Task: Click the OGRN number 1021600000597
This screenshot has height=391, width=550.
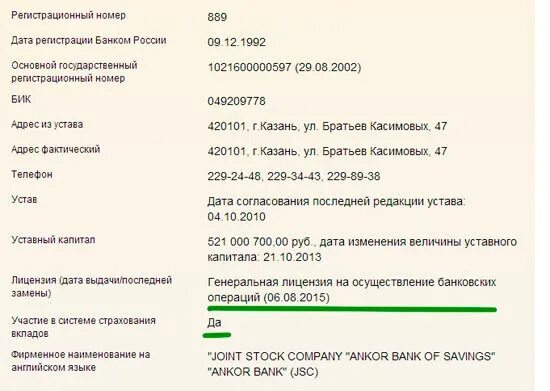Action: click(249, 67)
